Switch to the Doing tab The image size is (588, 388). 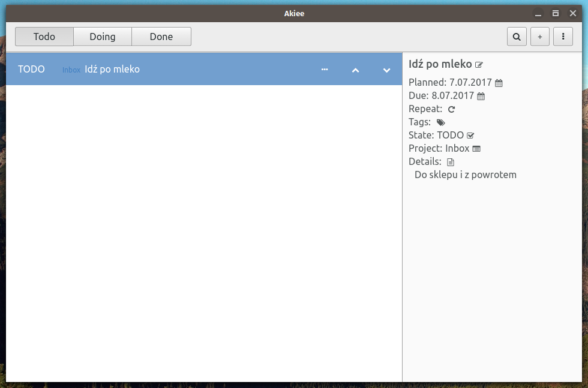(103, 37)
